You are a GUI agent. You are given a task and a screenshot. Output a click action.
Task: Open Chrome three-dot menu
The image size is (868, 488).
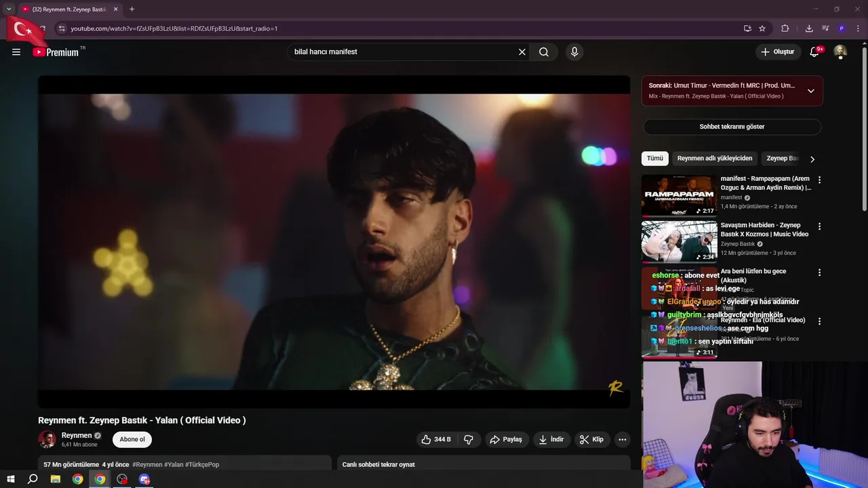point(858,28)
